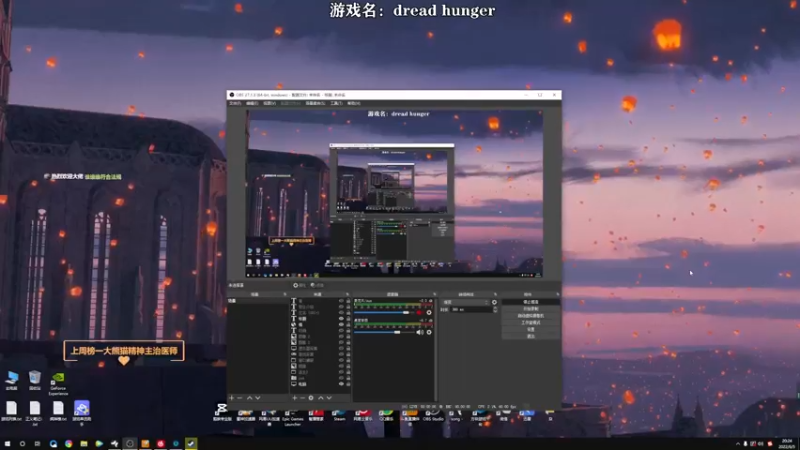The image size is (800, 450).
Task: Toggle lock on the first text source row
Action: pyautogui.click(x=348, y=301)
